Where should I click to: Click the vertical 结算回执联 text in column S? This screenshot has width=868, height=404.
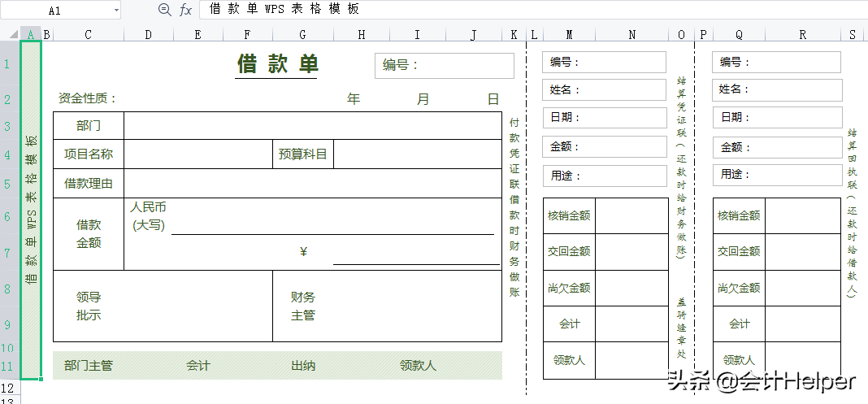pos(852,213)
